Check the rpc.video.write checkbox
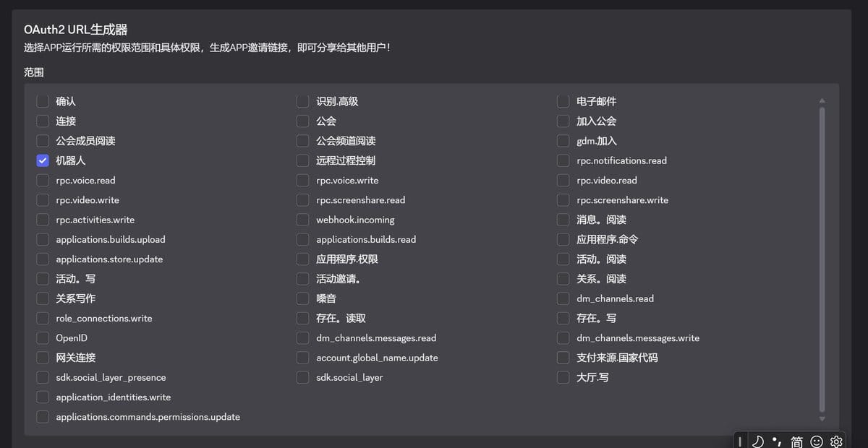 click(x=43, y=199)
